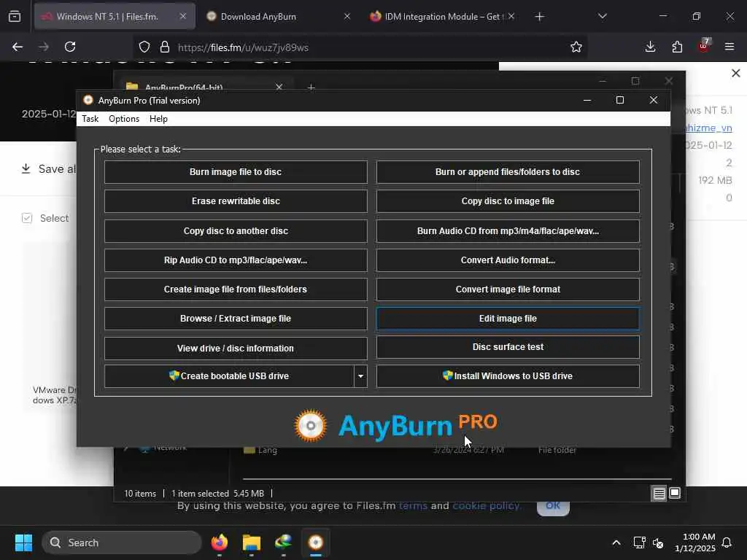Select Burn or append files/folders to disc
This screenshot has width=747, height=560.
[508, 172]
